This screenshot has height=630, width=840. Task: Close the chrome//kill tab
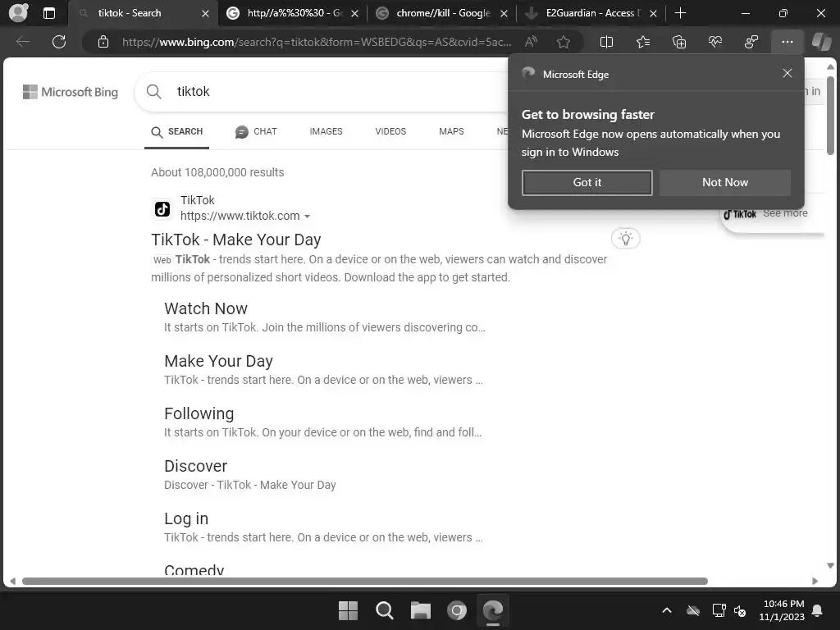coord(504,13)
